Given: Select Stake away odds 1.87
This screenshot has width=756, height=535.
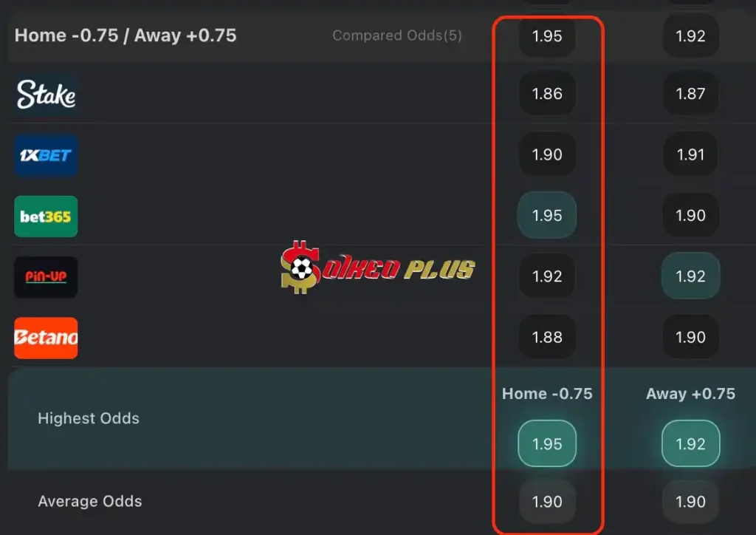Looking at the screenshot, I should point(690,93).
